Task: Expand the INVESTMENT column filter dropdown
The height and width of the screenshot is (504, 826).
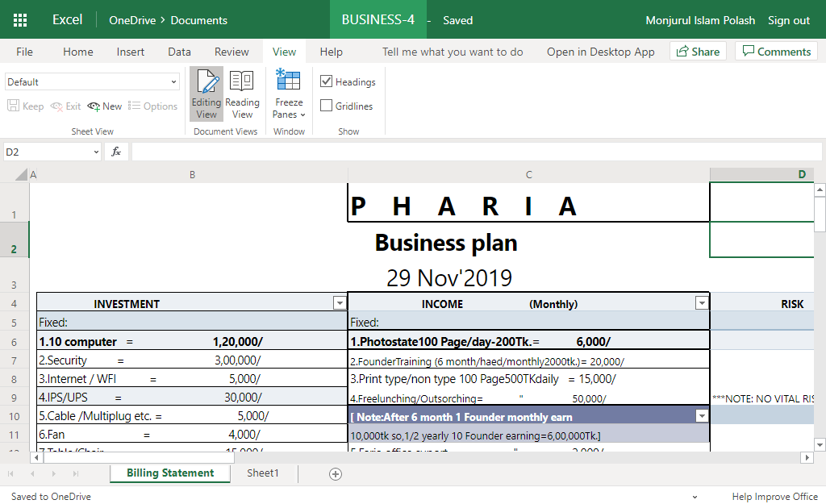Action: pos(340,303)
